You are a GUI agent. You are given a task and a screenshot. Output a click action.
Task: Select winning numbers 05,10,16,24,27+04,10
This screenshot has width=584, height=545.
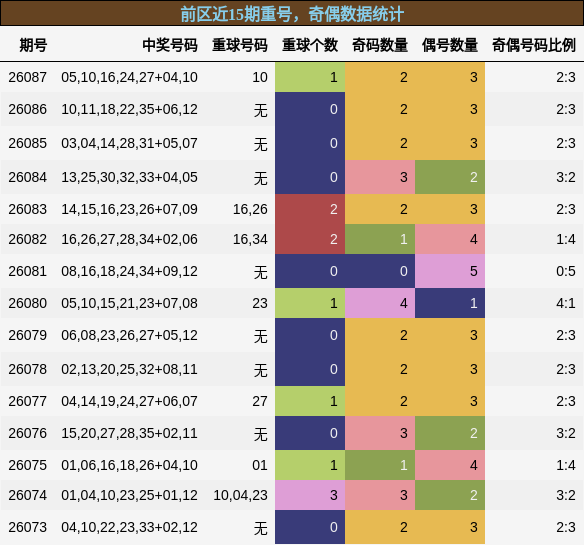point(129,77)
